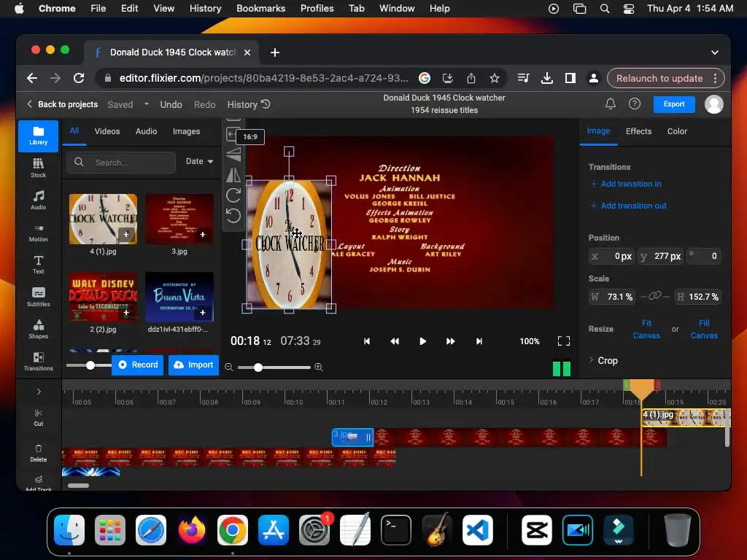Image resolution: width=747 pixels, height=560 pixels.
Task: Open the Shapes panel
Action: tap(38, 329)
